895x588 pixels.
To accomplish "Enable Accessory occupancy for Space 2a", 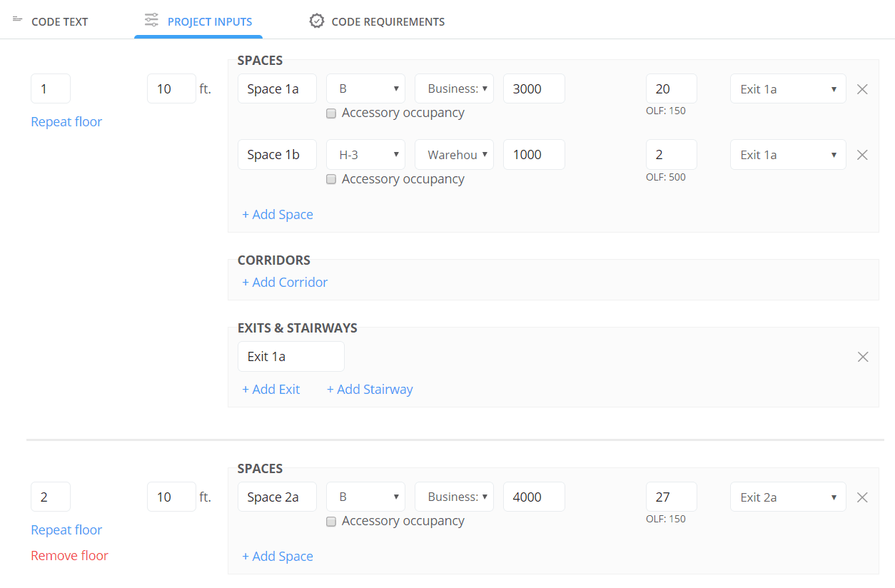I will 330,522.
